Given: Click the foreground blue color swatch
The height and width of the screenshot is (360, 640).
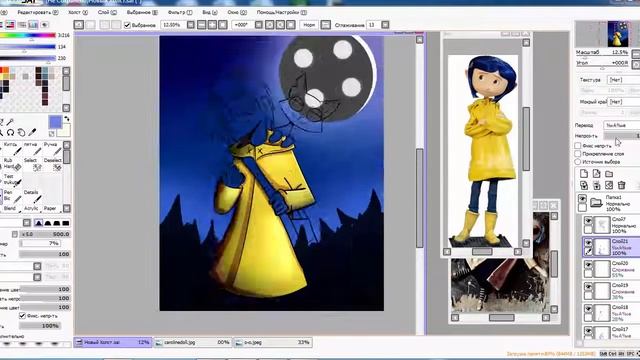Looking at the screenshot, I should point(55,122).
